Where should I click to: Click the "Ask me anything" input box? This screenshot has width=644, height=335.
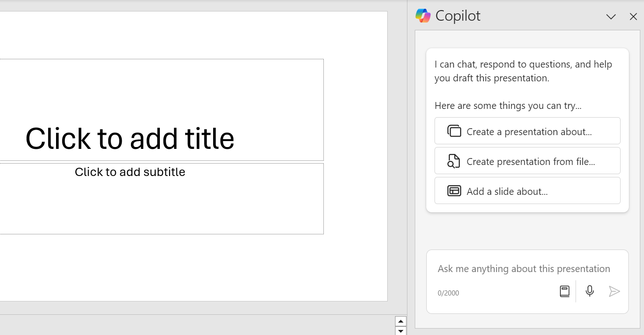pos(523,268)
